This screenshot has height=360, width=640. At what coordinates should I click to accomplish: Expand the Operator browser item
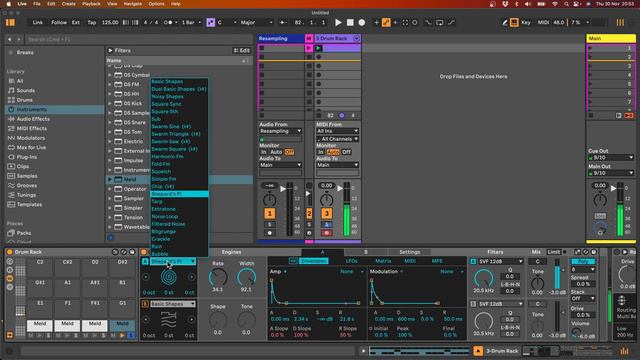point(109,189)
